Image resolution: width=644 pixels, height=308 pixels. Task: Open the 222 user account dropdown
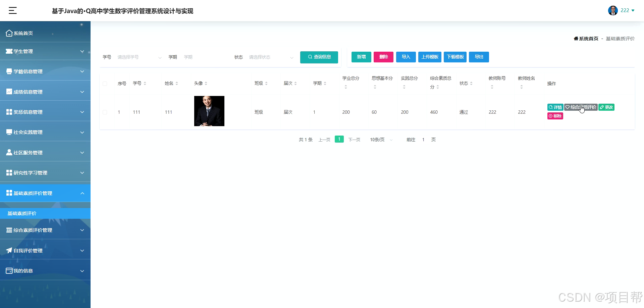[628, 10]
